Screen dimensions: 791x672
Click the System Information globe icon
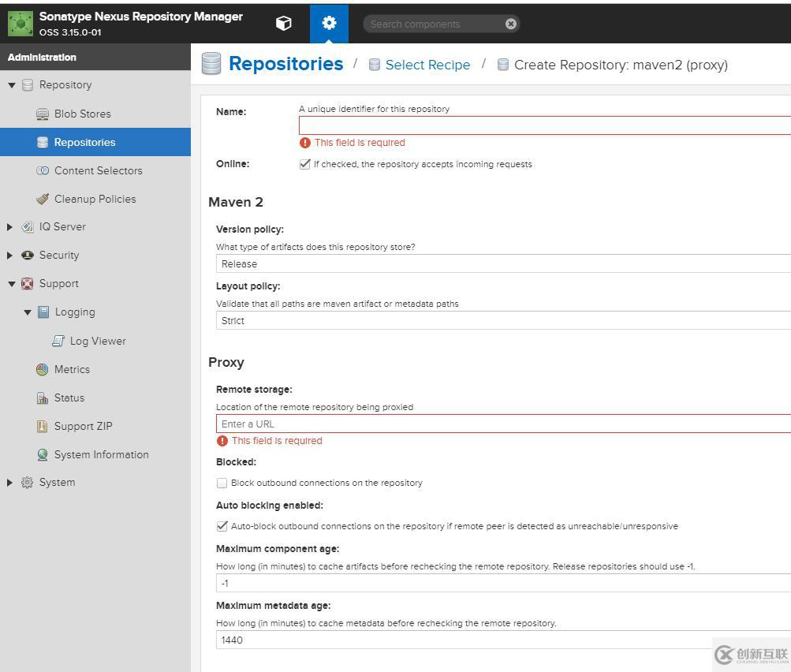pos(43,454)
